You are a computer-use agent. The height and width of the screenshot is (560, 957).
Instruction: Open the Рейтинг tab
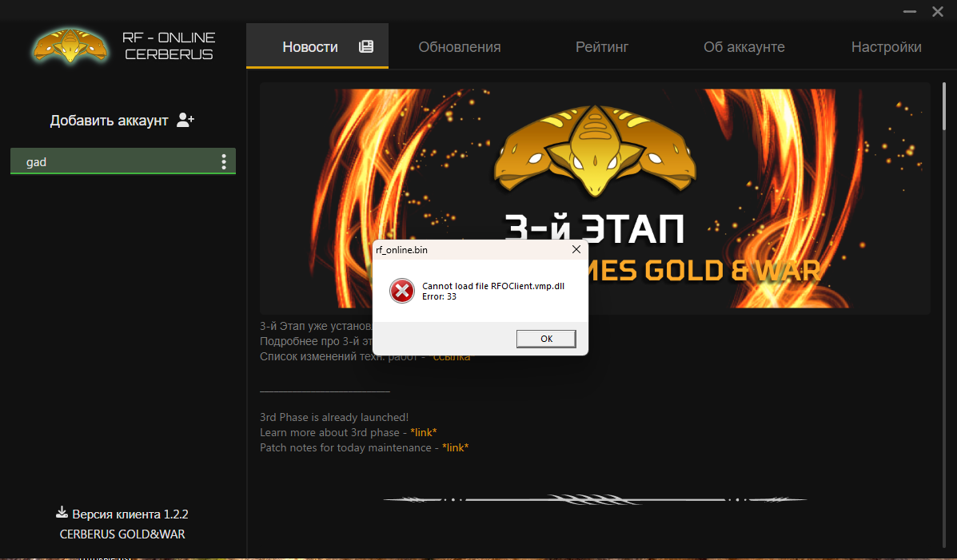[x=602, y=47]
